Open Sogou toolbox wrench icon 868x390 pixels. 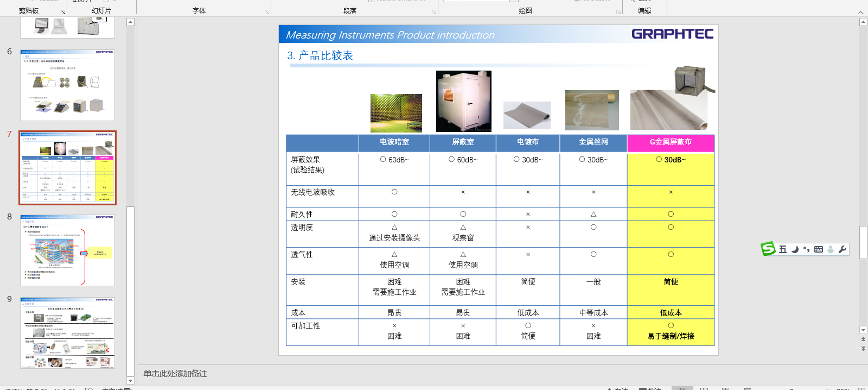(x=843, y=249)
